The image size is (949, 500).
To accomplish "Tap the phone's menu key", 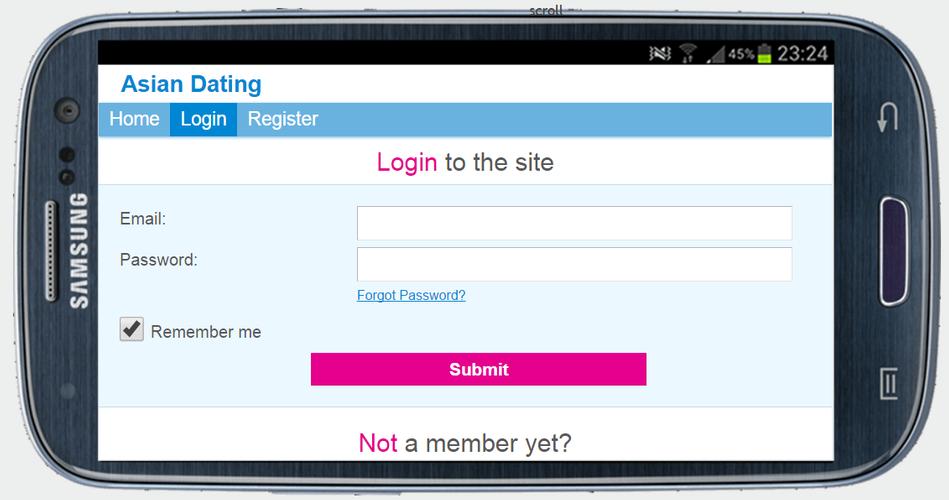I will (x=888, y=383).
